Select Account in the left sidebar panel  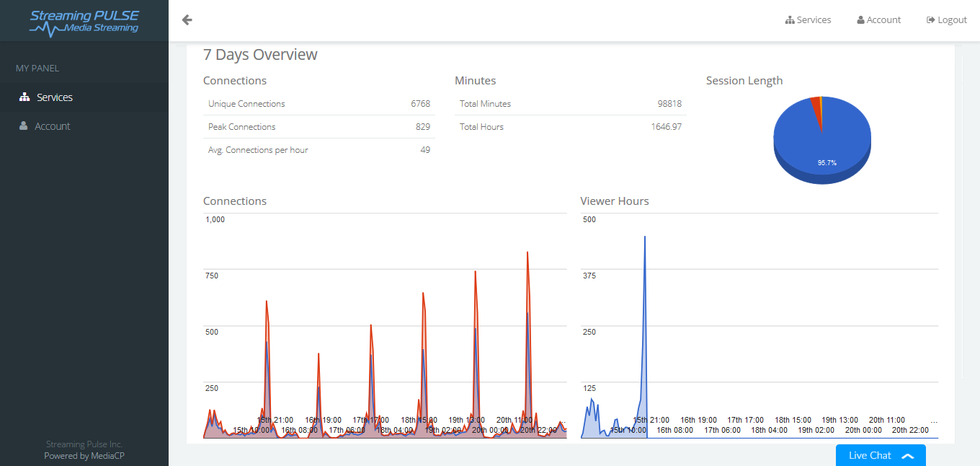84,126
